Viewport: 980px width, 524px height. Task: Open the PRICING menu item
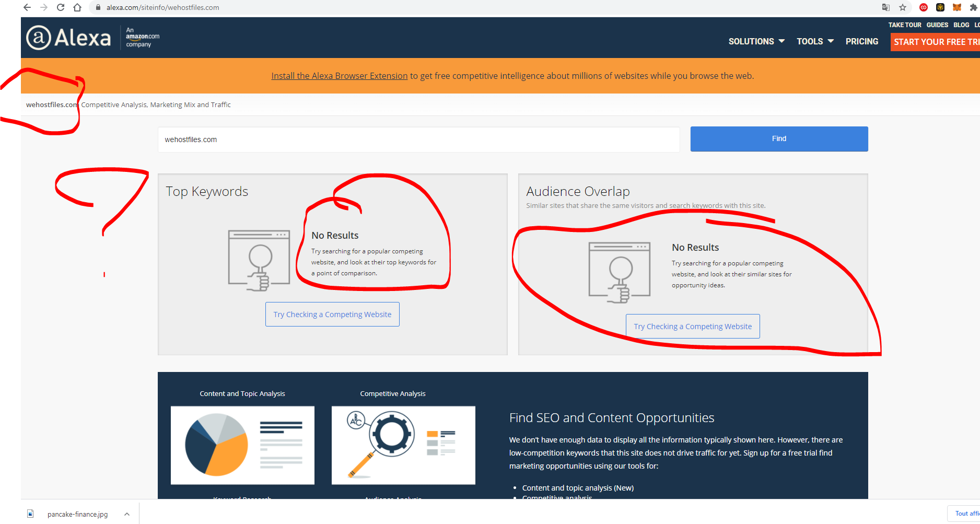tap(862, 41)
